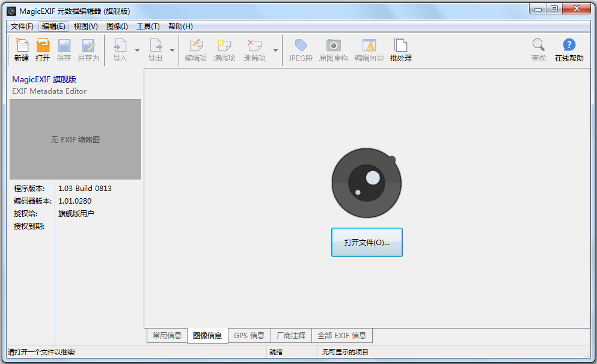The height and width of the screenshot is (364, 597).
Task: Expand the 导入 import dropdown arrow
Action: 138,50
